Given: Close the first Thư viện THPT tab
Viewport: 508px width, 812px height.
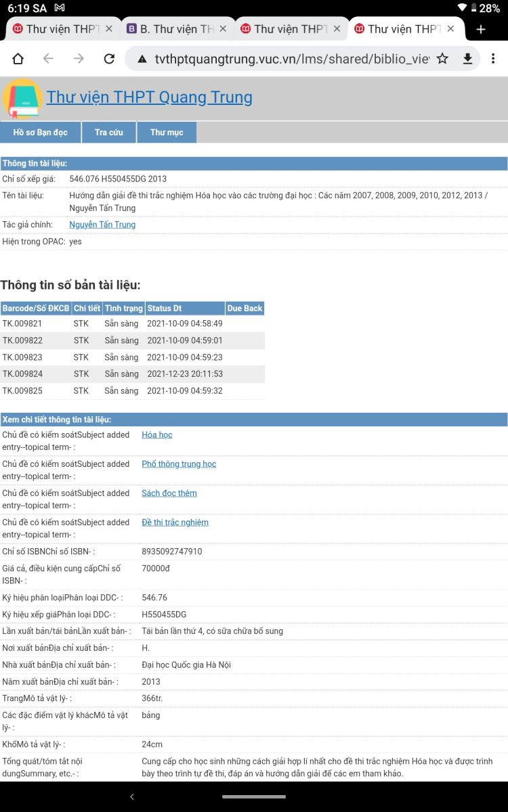Looking at the screenshot, I should [x=109, y=29].
